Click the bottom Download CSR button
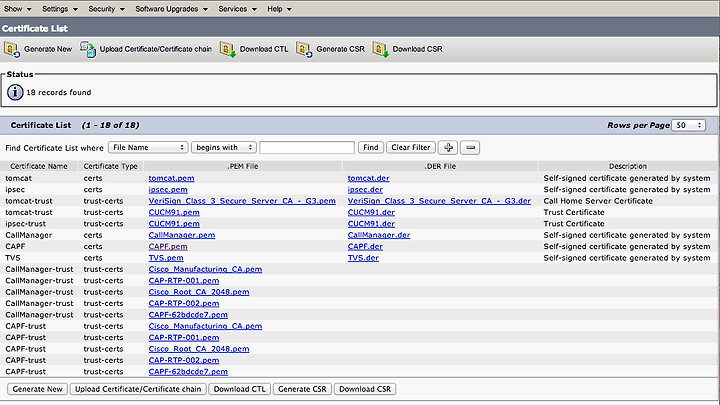Image resolution: width=720 pixels, height=405 pixels. [x=365, y=389]
